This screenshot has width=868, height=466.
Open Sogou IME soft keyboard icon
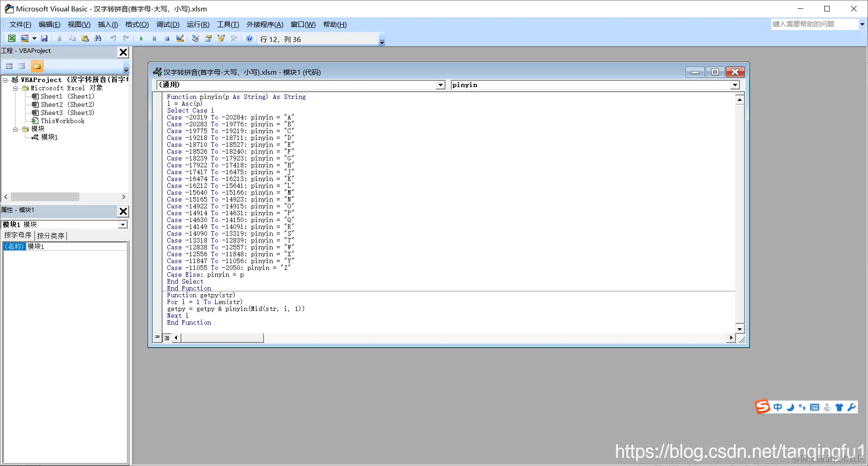(815, 407)
